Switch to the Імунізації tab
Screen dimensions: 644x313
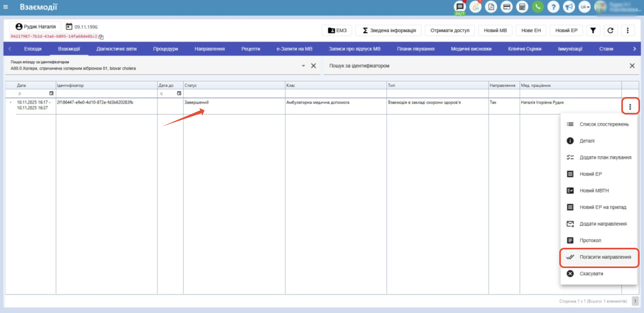[570, 49]
